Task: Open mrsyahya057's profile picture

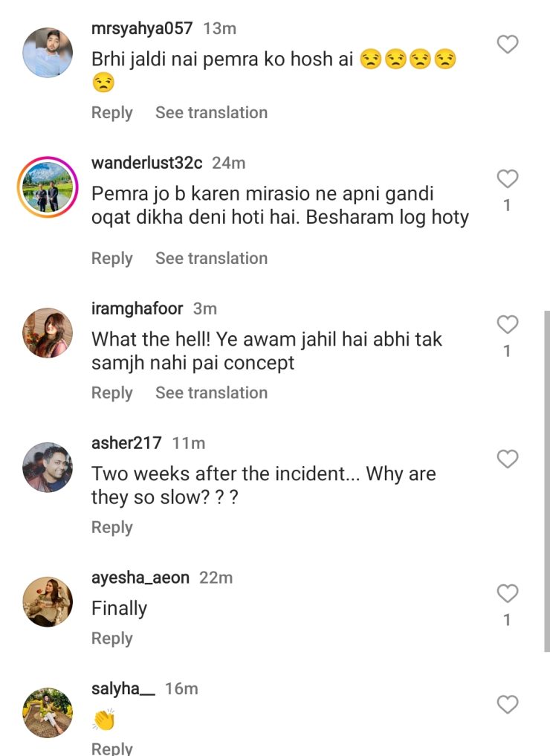Action: (x=48, y=53)
